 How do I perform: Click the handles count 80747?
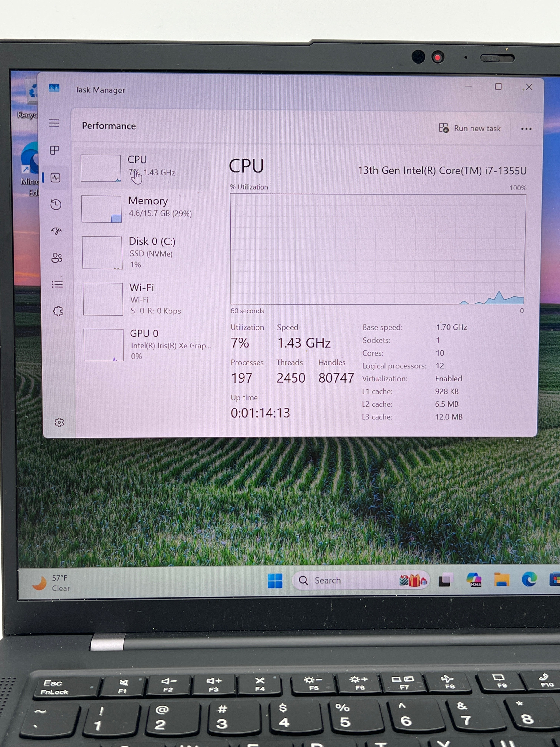(x=336, y=378)
